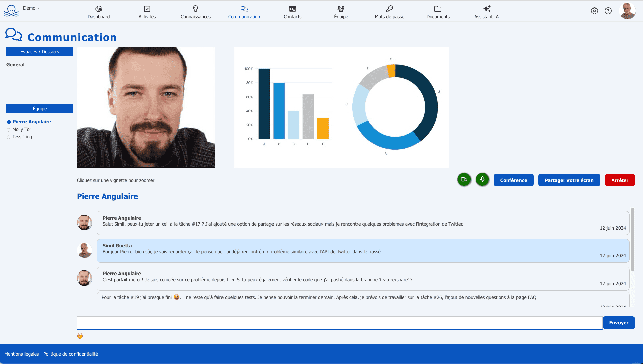Switch to the Contacts tab
This screenshot has height=364, width=643.
(292, 12)
